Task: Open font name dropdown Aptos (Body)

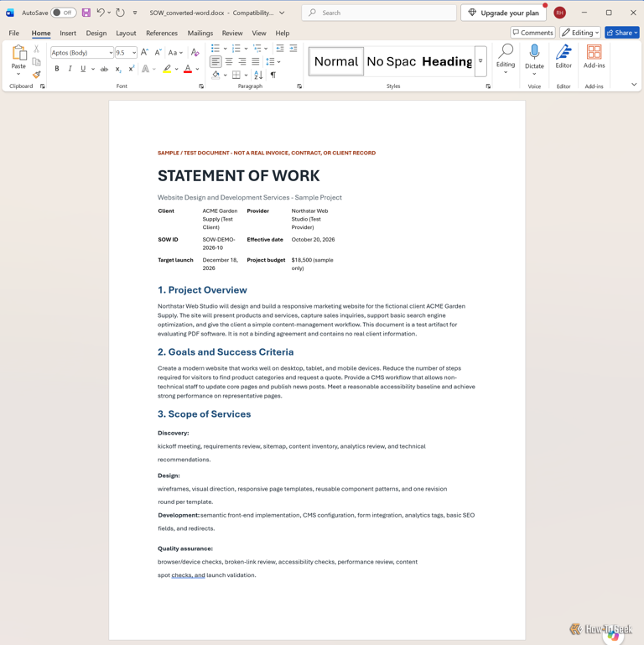Action: click(111, 53)
